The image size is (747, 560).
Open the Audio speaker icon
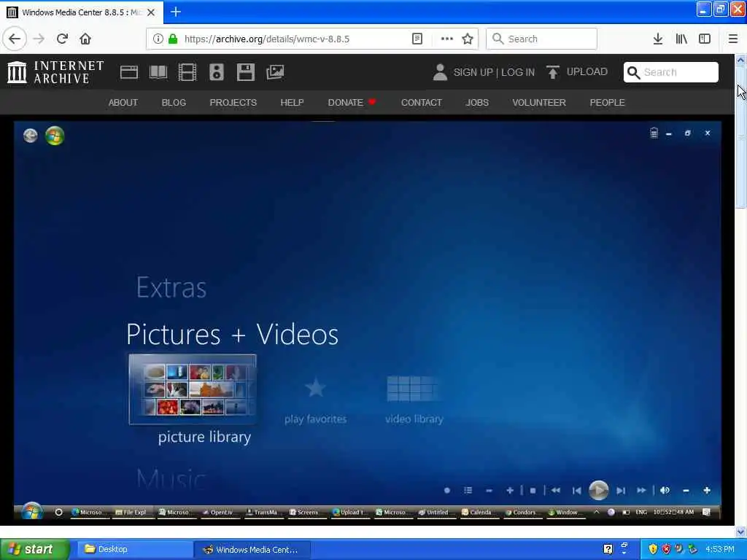click(216, 72)
